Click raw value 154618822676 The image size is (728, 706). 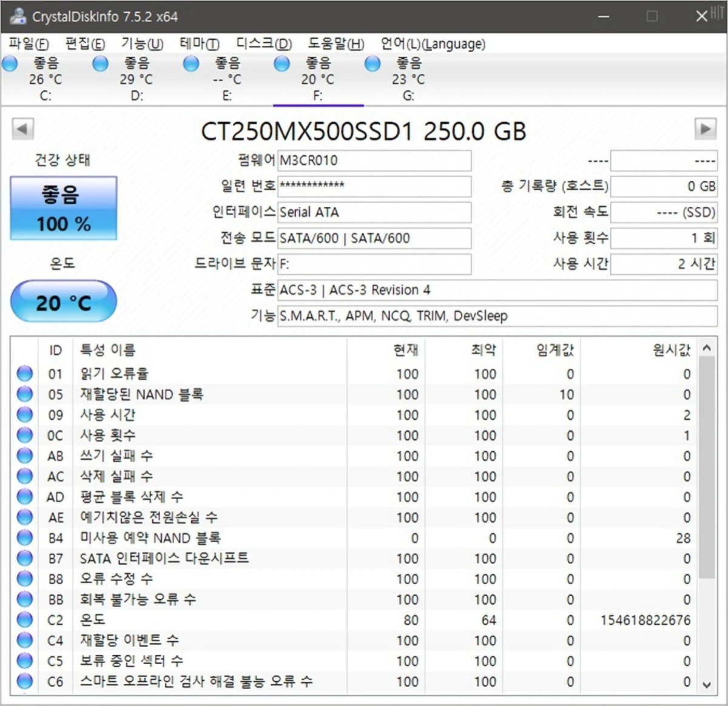tap(645, 620)
